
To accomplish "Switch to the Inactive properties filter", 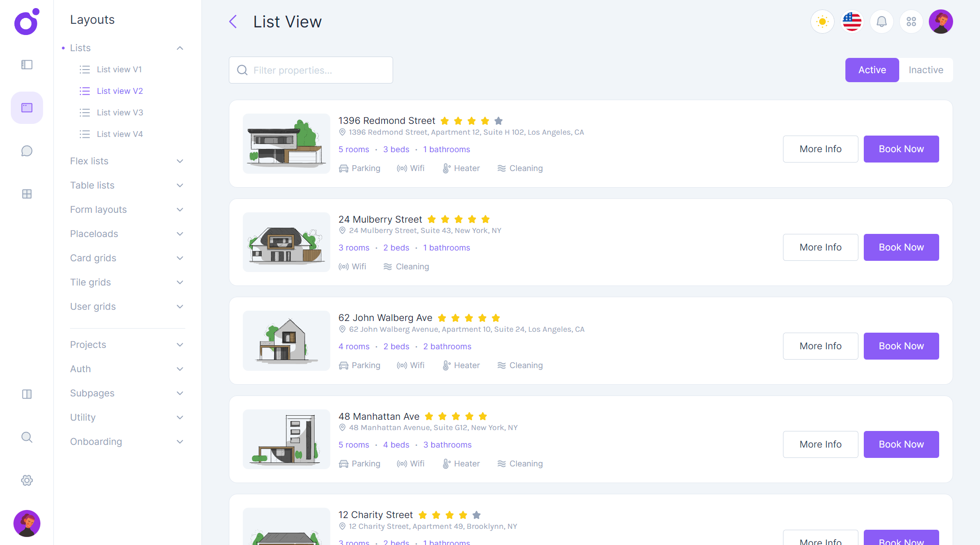I will 926,70.
